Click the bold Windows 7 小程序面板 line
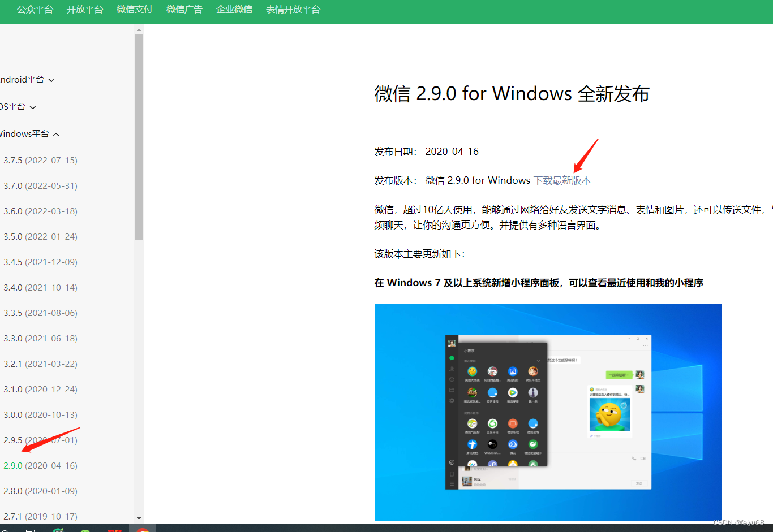 pos(539,283)
